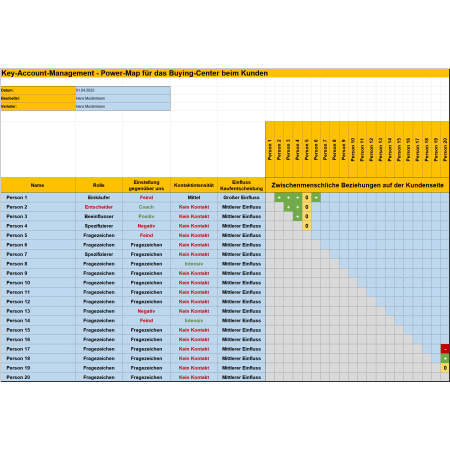This screenshot has height=450, width=450.
Task: Click the Verteiler name input cell
Action: [123, 106]
